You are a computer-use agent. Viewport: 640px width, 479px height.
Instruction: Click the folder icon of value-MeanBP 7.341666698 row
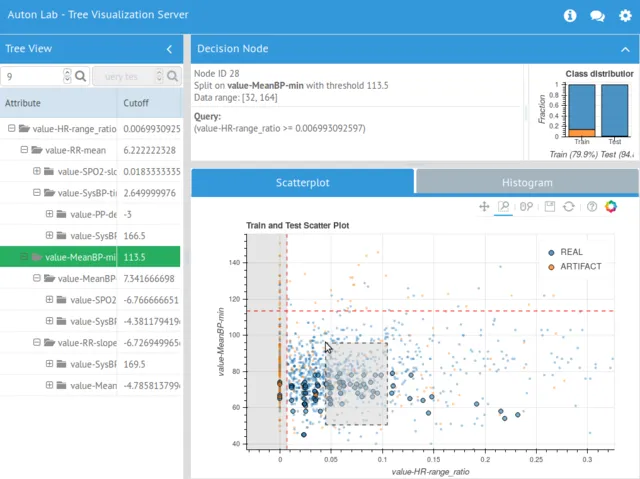coord(50,278)
